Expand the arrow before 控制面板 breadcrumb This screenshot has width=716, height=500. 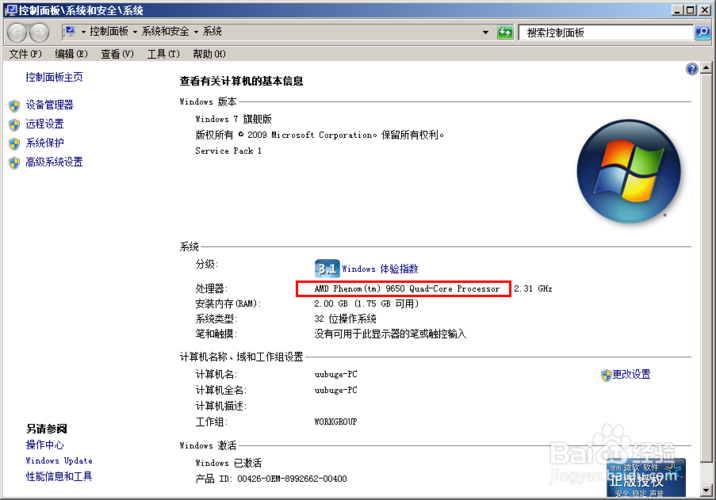pos(83,32)
